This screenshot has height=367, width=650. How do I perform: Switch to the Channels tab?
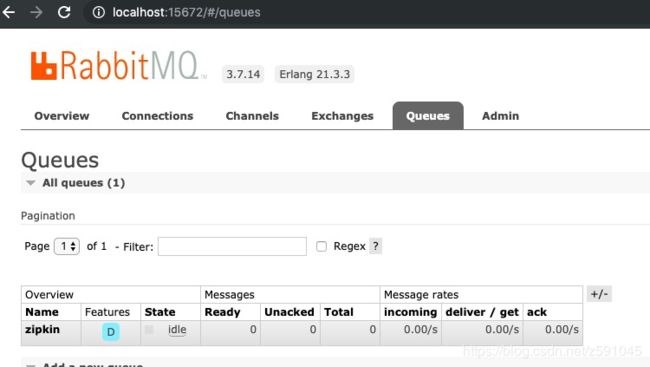point(252,116)
